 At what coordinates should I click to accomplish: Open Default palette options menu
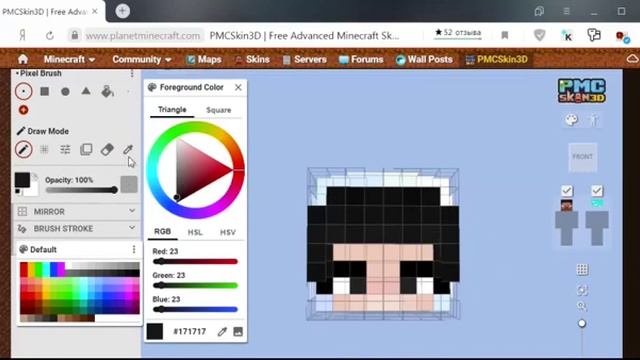click(134, 249)
